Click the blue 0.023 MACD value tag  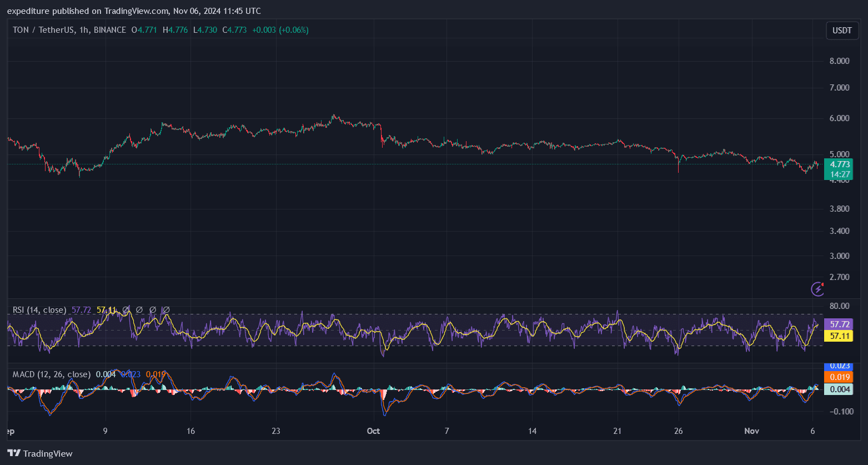click(x=839, y=366)
